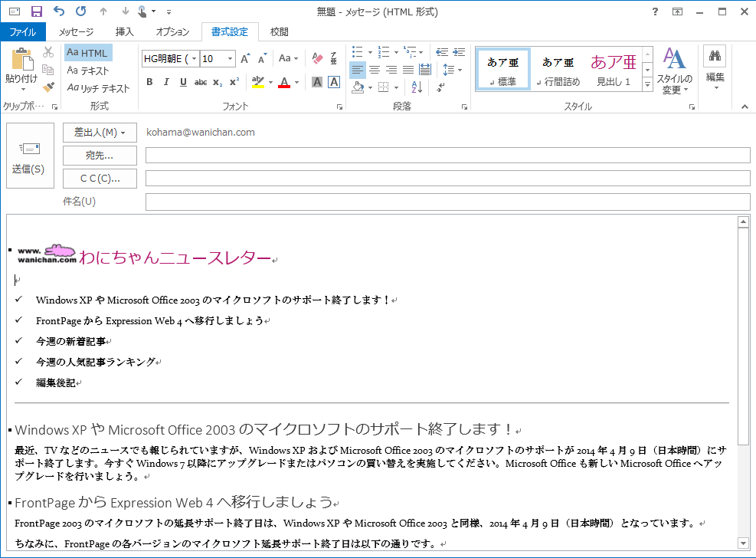The height and width of the screenshot is (558, 756).
Task: Open the numbering list dropdown arrow
Action: (396, 52)
